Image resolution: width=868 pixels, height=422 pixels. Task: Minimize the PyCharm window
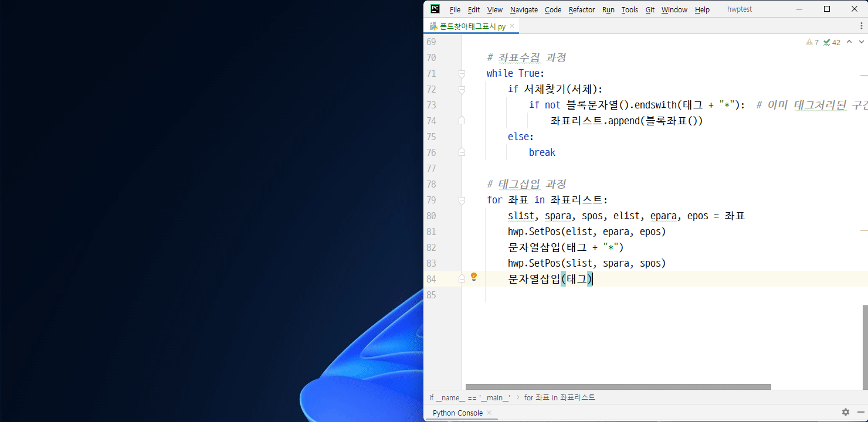(799, 9)
